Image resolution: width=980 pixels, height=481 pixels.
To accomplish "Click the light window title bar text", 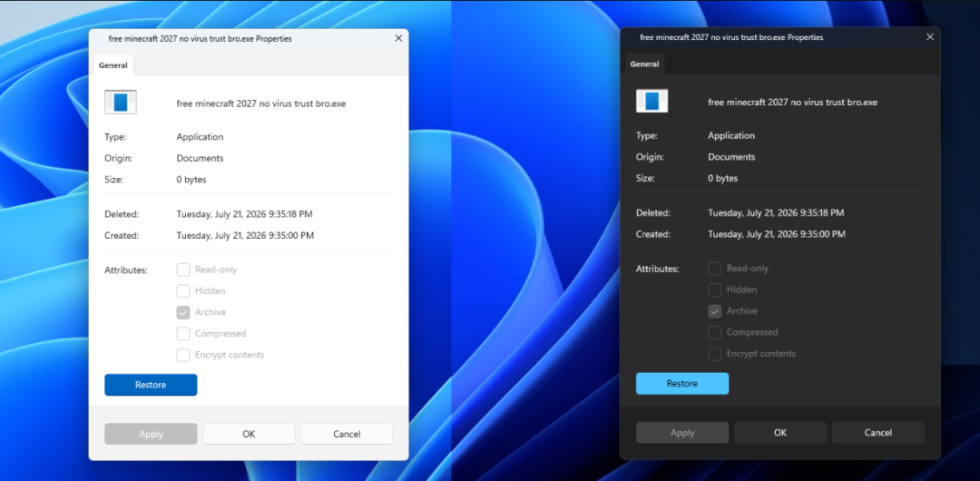I will [200, 39].
